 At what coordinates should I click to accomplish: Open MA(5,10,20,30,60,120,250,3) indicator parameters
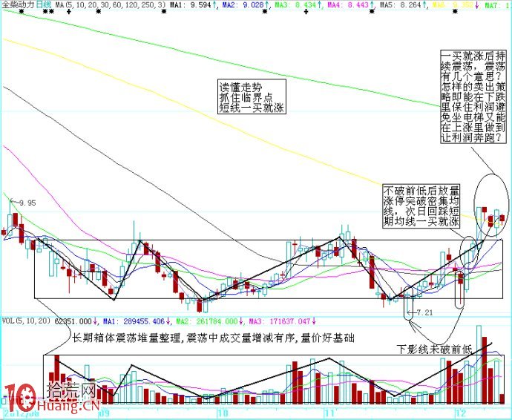(x=110, y=5)
